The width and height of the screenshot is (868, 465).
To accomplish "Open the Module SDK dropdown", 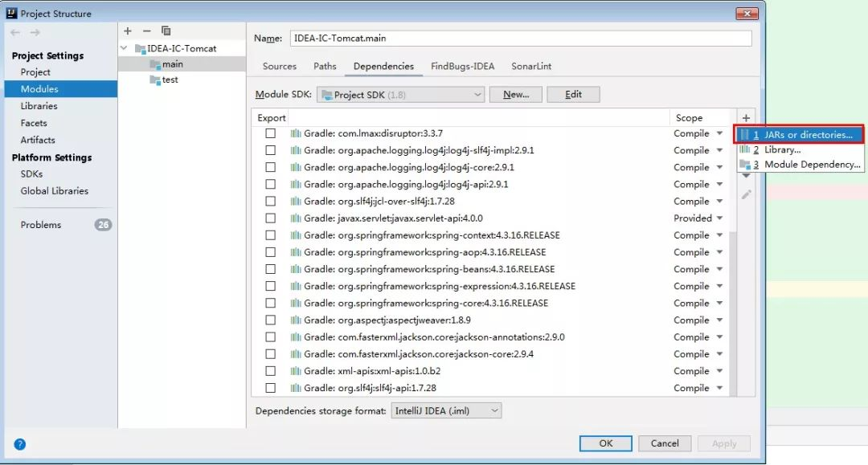I will pos(401,95).
